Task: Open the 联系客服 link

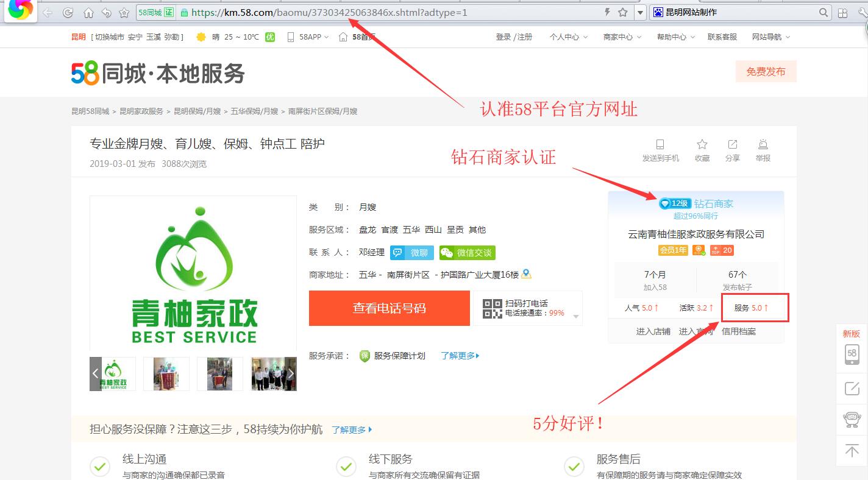Action: tap(722, 37)
